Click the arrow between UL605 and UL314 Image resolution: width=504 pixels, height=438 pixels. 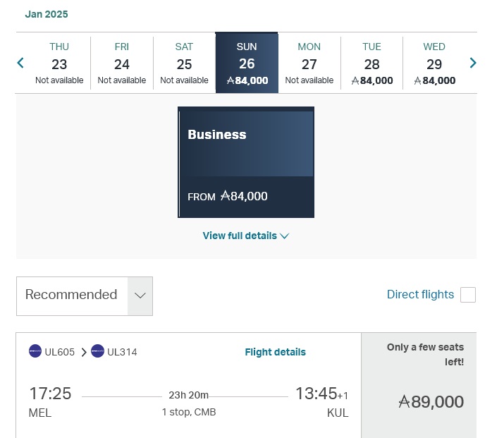pyautogui.click(x=84, y=352)
